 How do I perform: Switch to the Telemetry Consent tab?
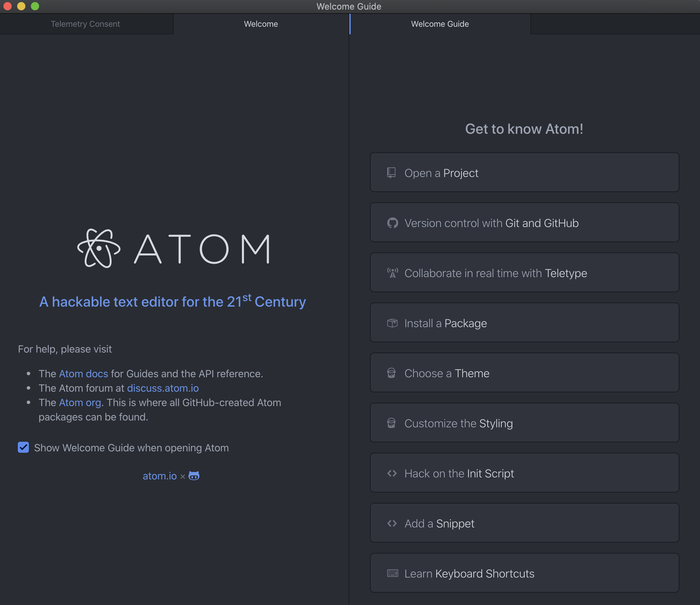point(85,24)
